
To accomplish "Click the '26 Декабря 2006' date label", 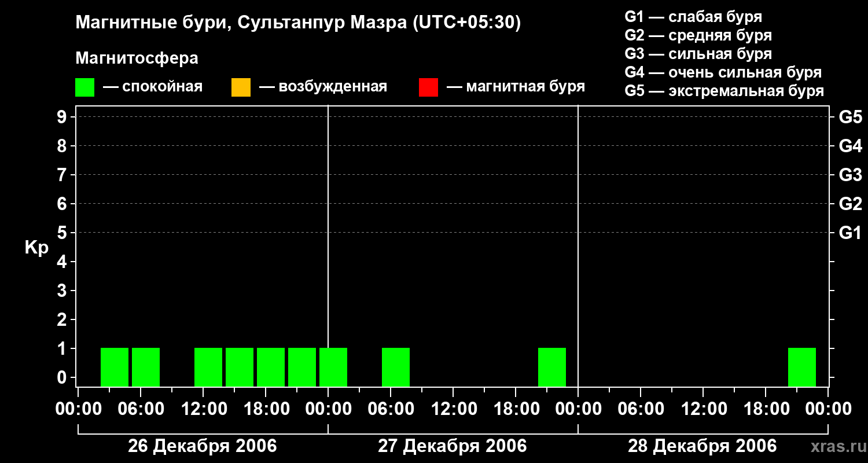I will coord(203,446).
